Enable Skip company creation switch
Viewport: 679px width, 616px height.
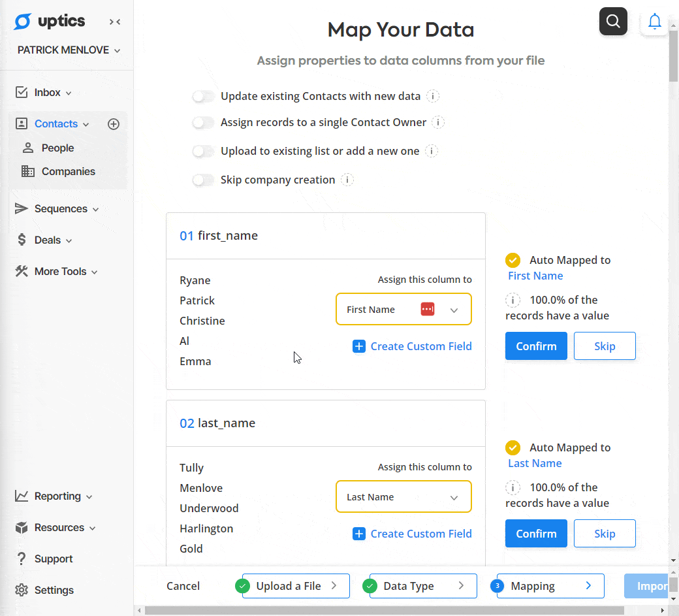pyautogui.click(x=203, y=180)
